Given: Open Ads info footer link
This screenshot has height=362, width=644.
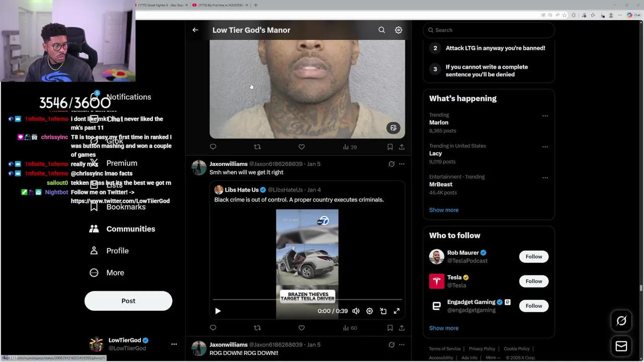Looking at the screenshot, I should coord(469,358).
